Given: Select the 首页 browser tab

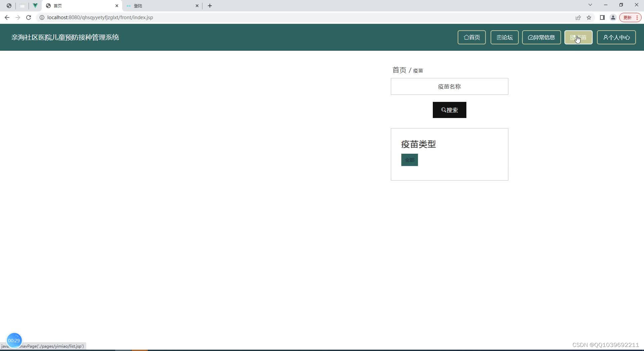Looking at the screenshot, I should 82,6.
